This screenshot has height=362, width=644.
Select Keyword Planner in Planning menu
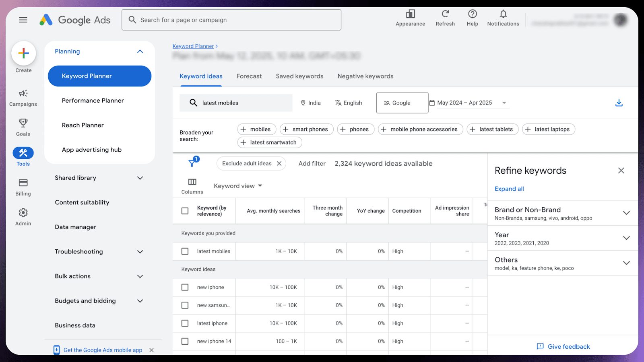[x=99, y=76]
